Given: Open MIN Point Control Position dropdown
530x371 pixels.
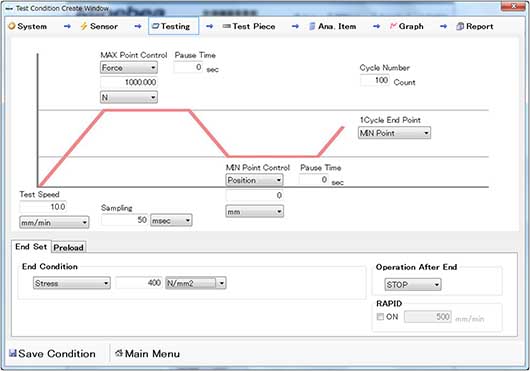Looking at the screenshot, I should [254, 180].
